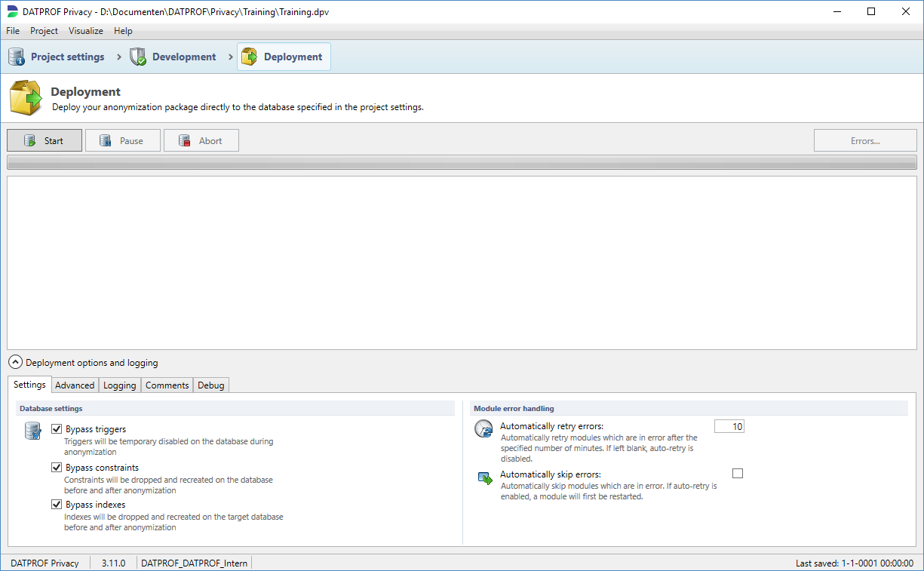Viewport: 924px width, 571px height.
Task: Disable the Bypass indexes option
Action: click(x=57, y=505)
